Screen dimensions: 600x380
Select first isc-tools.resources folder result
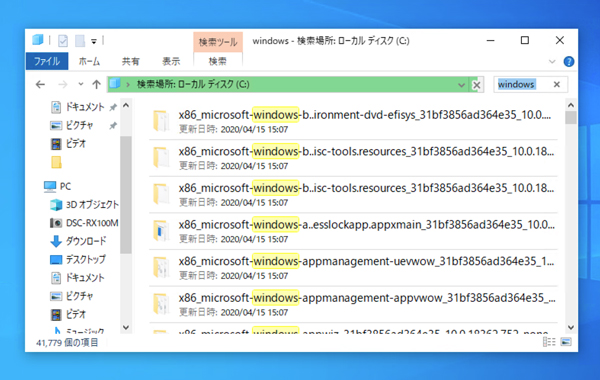tap(353, 158)
